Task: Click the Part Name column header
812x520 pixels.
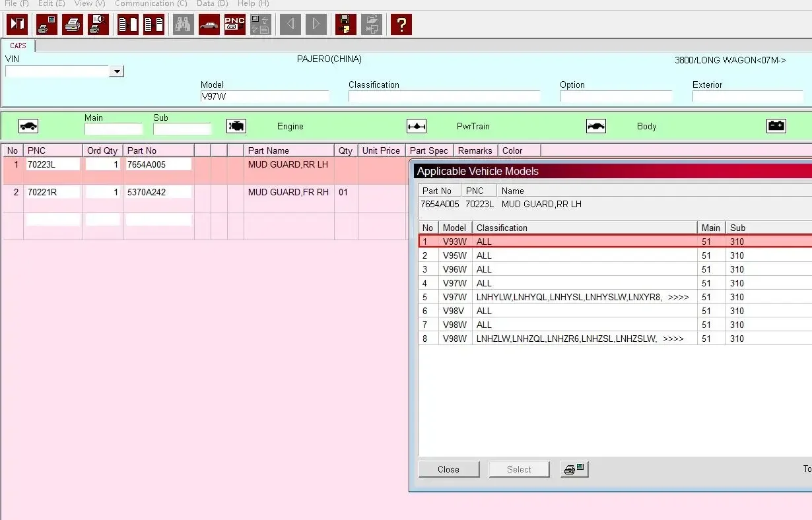Action: pos(289,150)
